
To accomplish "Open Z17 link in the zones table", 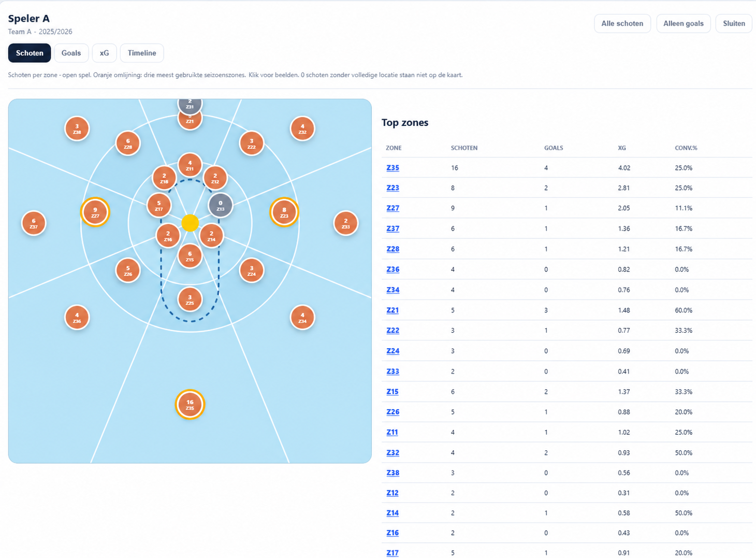I will 392,553.
